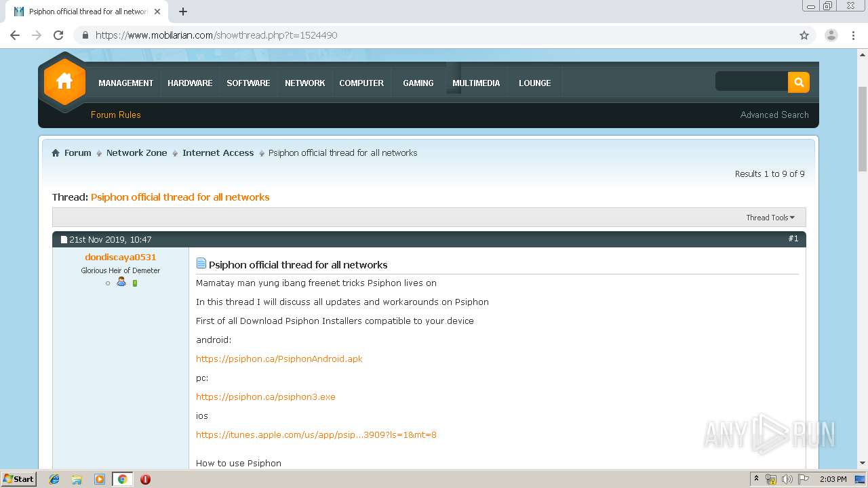Viewport: 868px width, 488px height.
Task: Go to Internet Access breadcrumb
Action: pyautogui.click(x=218, y=153)
